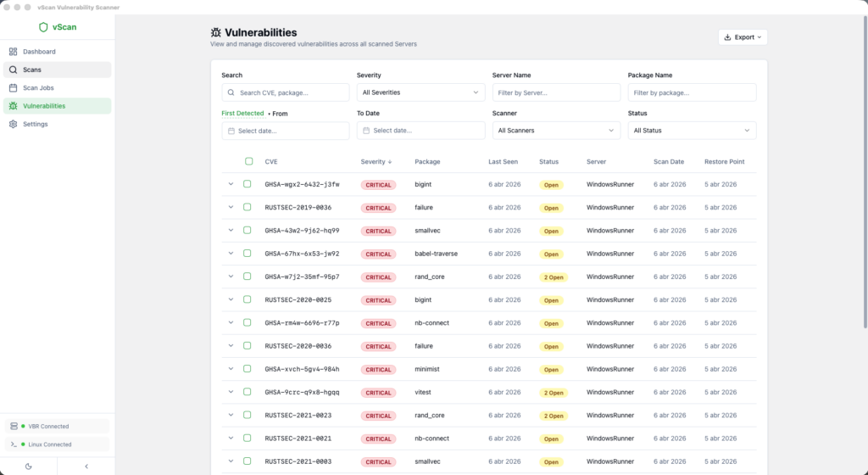Expand the RUSTSEC-2021-0021 row

(x=231, y=438)
